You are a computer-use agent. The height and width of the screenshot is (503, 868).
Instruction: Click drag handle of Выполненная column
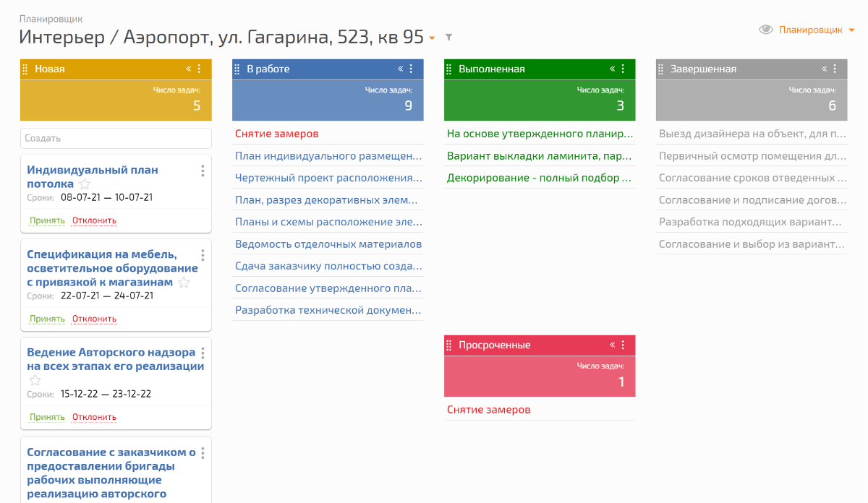point(448,69)
